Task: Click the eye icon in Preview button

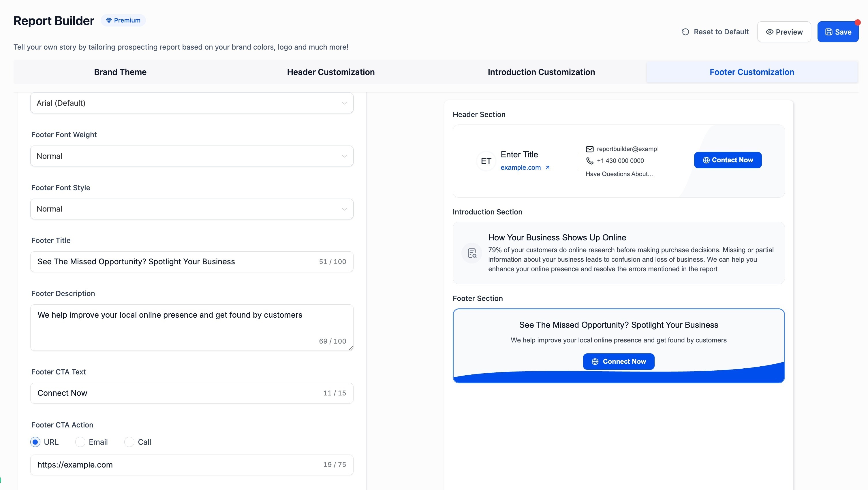Action: [769, 32]
